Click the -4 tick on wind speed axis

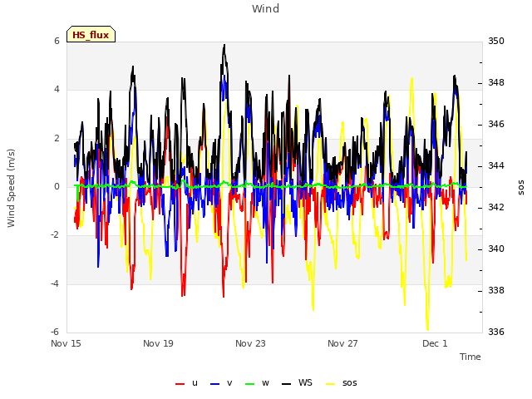[55, 283]
